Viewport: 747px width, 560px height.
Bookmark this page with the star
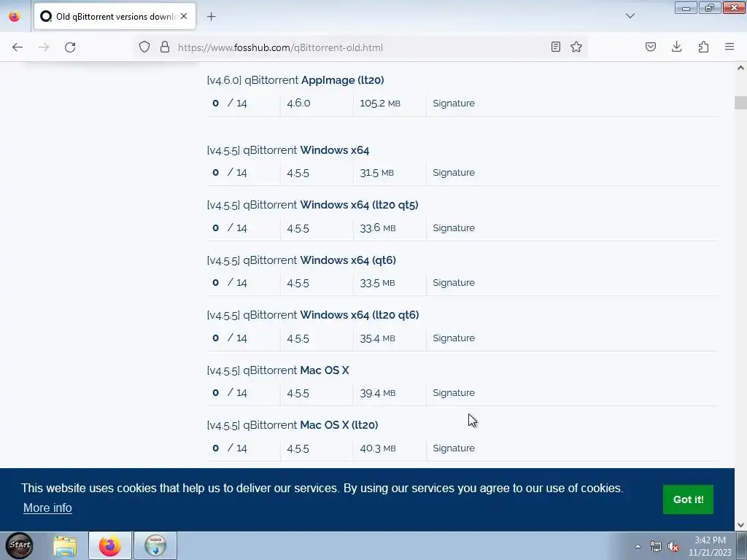point(576,47)
